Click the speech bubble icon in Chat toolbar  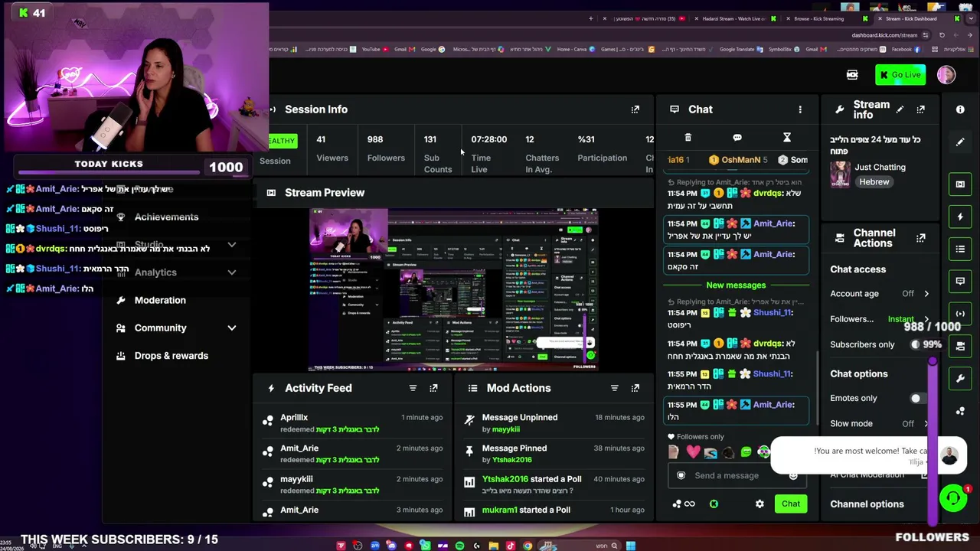pos(737,138)
